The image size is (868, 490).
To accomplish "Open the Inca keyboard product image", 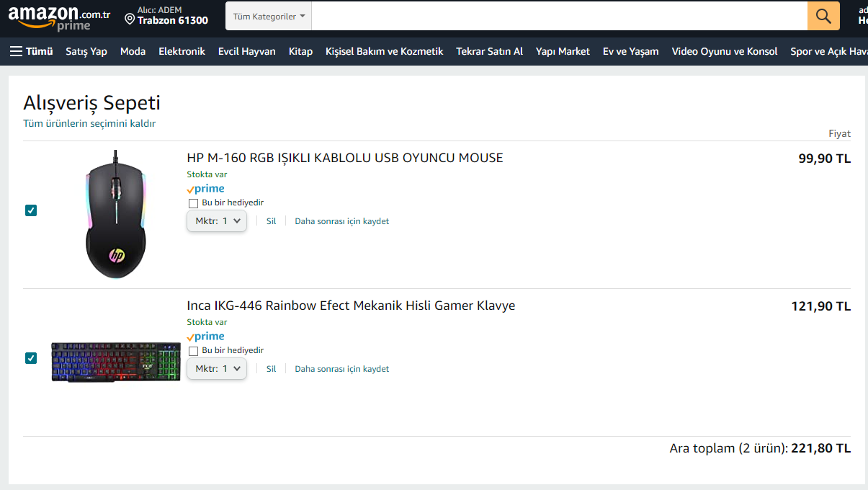I will point(116,362).
